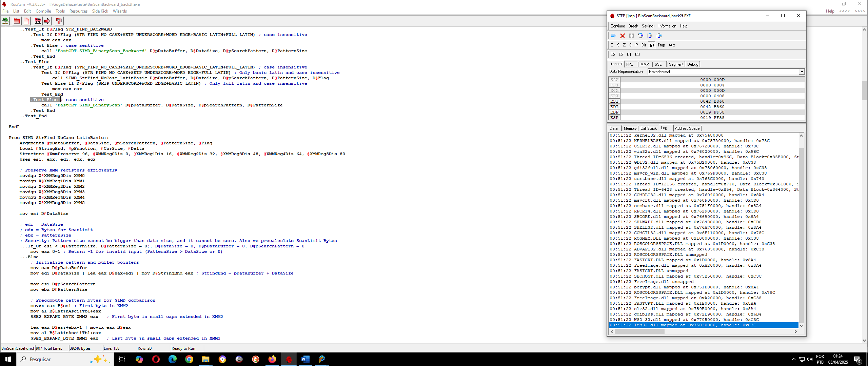Click the gray pause icon in debugger
868x366 pixels.
click(x=631, y=36)
